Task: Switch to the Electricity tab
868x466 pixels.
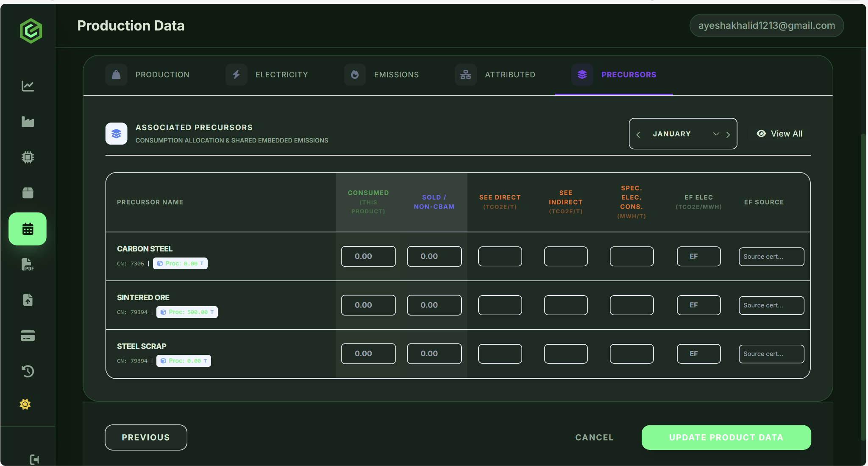Action: pyautogui.click(x=267, y=75)
